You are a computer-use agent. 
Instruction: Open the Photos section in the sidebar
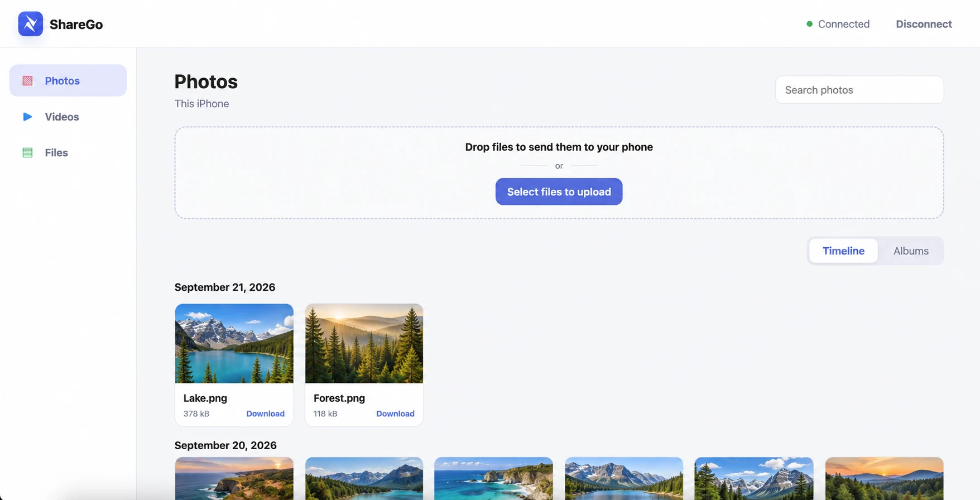[x=68, y=80]
